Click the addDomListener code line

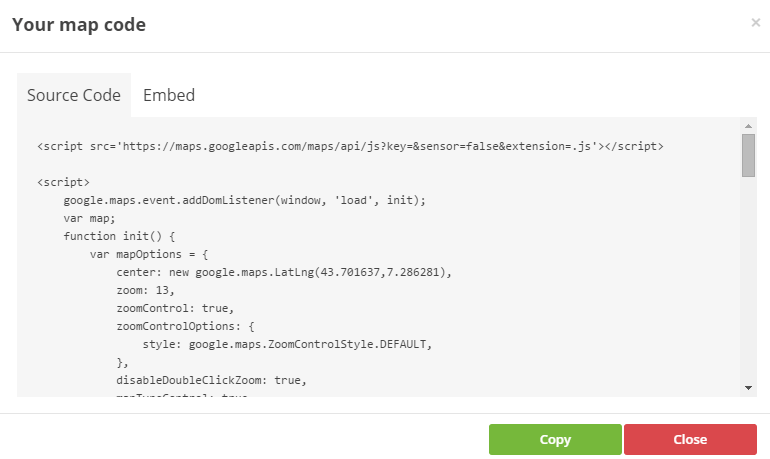click(x=245, y=200)
